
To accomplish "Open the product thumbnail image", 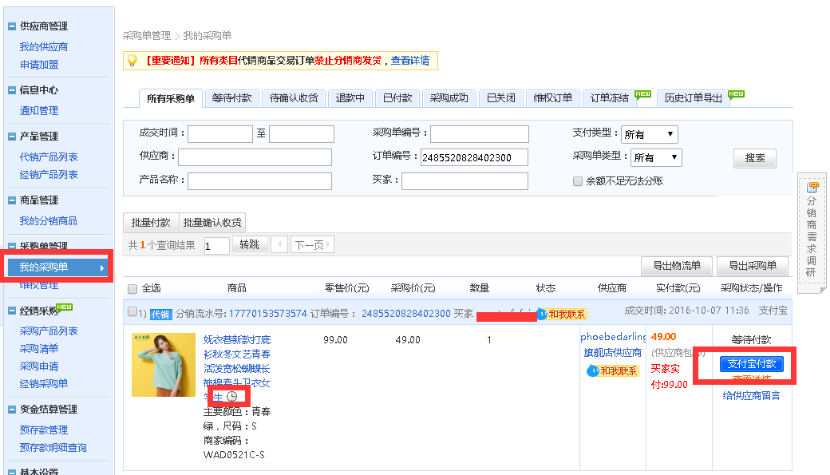I will 163,364.
